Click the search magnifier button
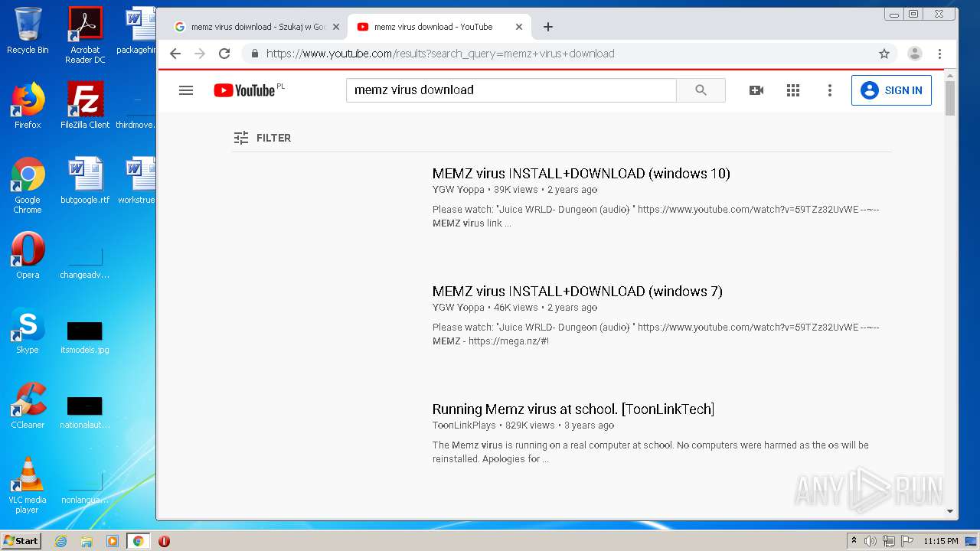Screen dimensions: 980x551 coord(701,90)
